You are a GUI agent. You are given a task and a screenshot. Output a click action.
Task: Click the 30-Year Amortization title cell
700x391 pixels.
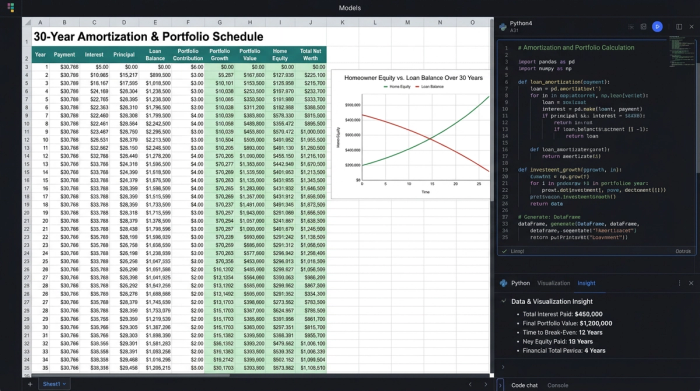(148, 37)
